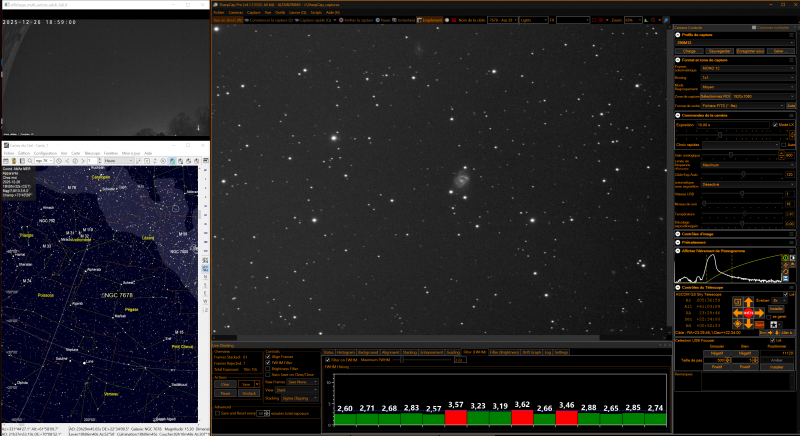Click the Sélectionnez ROI button
Image resolution: width=800 pixels, height=436 pixels.
click(x=715, y=96)
